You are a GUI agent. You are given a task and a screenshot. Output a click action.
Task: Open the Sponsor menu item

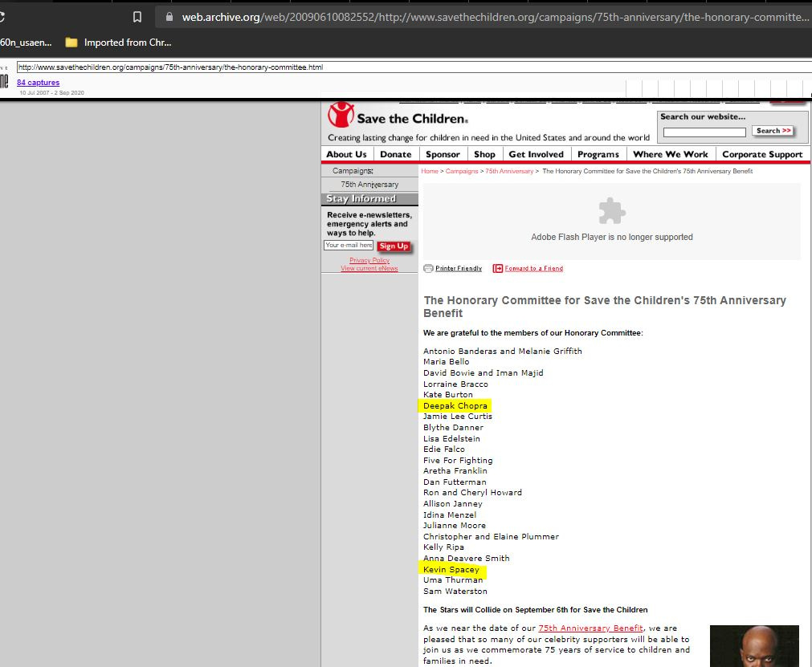(x=443, y=154)
